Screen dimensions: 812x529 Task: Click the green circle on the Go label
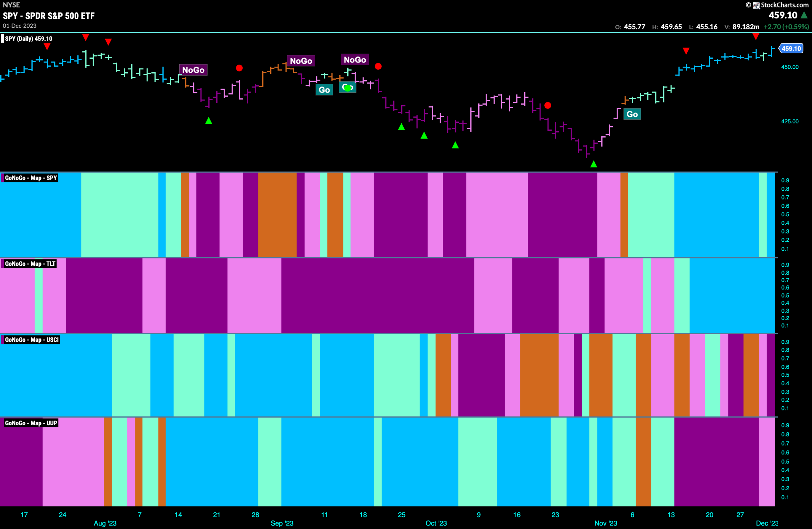pos(348,88)
